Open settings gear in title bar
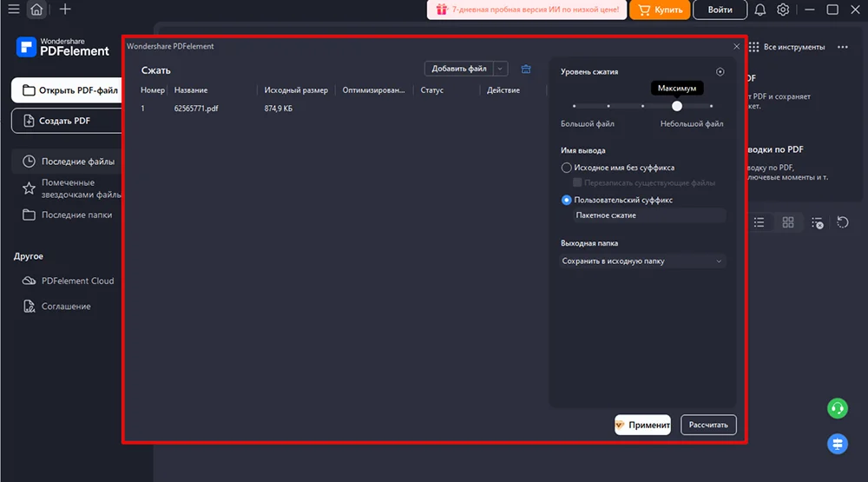868x482 pixels. [x=783, y=10]
